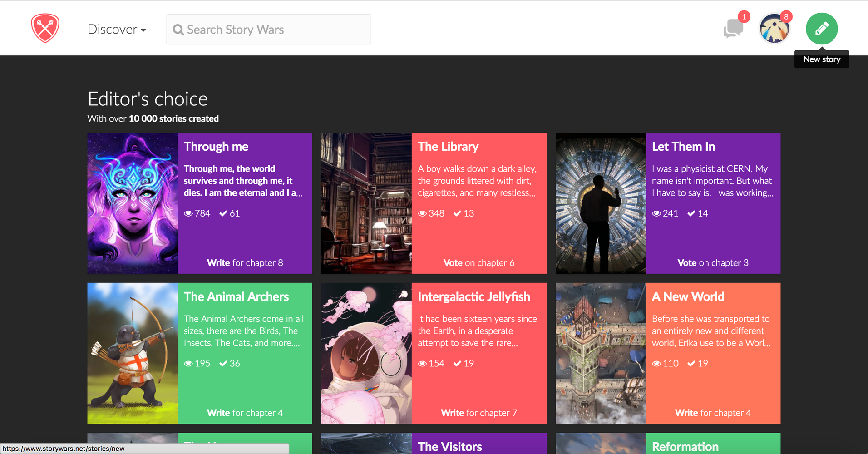Click 'It had been sixteen years since' excerpt
This screenshot has height=454, width=868.
point(478,331)
